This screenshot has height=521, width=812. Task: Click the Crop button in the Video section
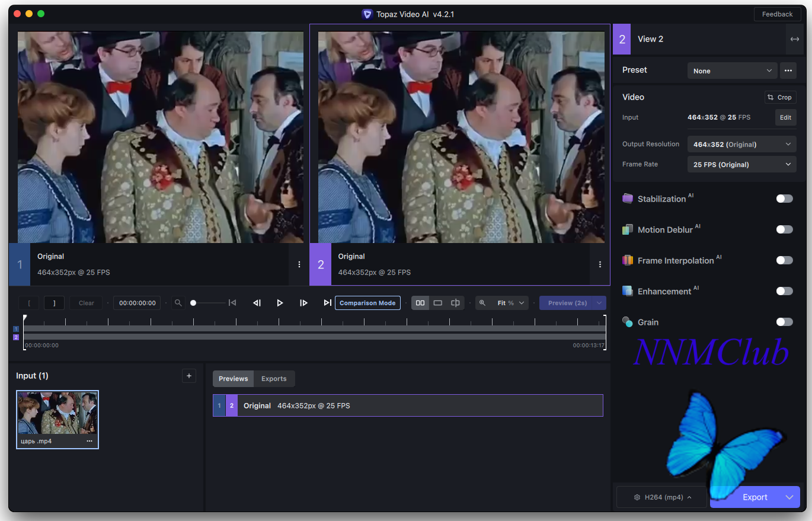(x=779, y=97)
